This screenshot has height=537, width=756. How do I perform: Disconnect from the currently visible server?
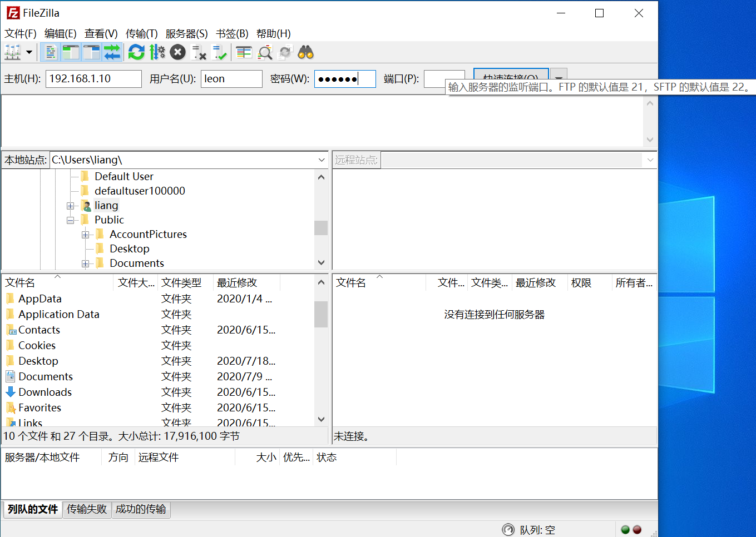[199, 52]
